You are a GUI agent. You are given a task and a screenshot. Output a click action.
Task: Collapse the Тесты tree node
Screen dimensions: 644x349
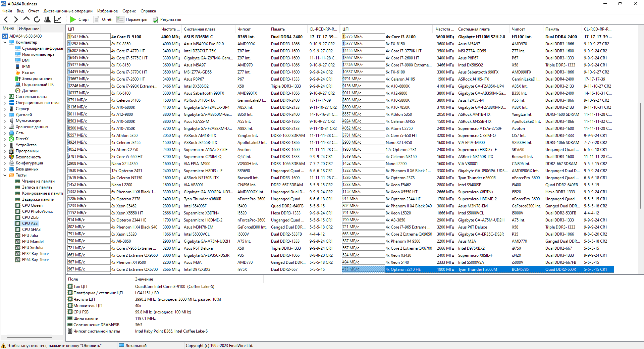5,175
